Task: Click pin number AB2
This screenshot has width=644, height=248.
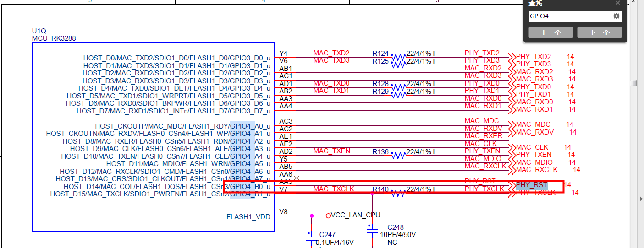Action: (286, 91)
